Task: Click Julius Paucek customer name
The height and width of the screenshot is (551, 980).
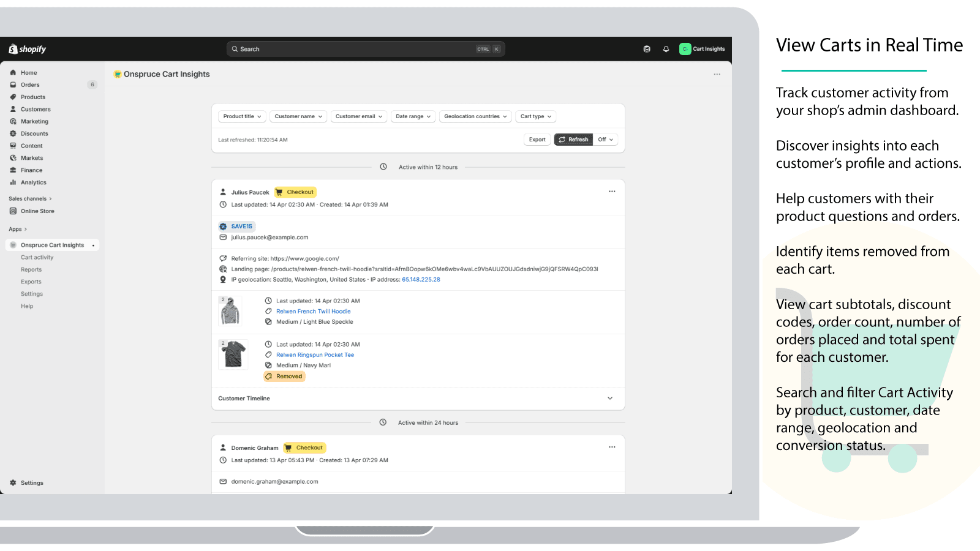Action: (250, 192)
